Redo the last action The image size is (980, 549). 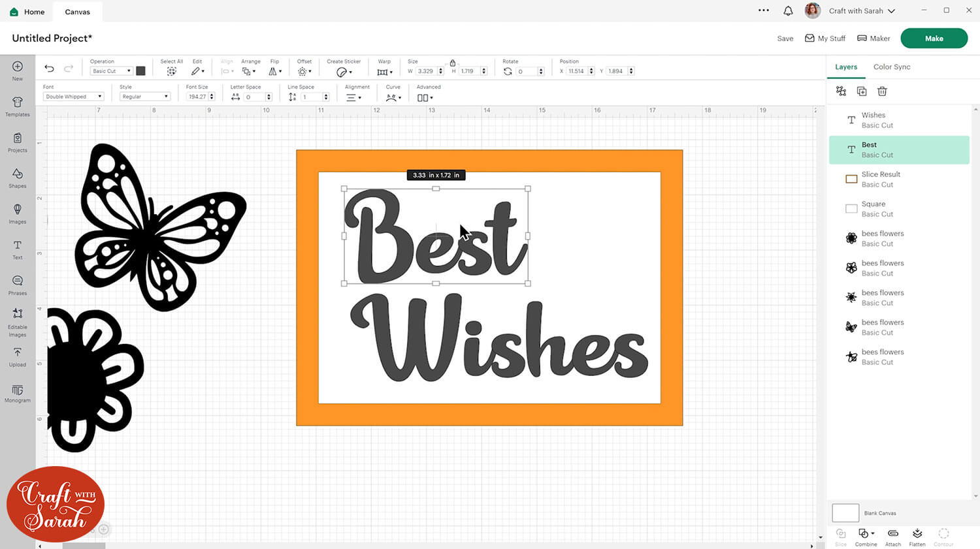[69, 69]
